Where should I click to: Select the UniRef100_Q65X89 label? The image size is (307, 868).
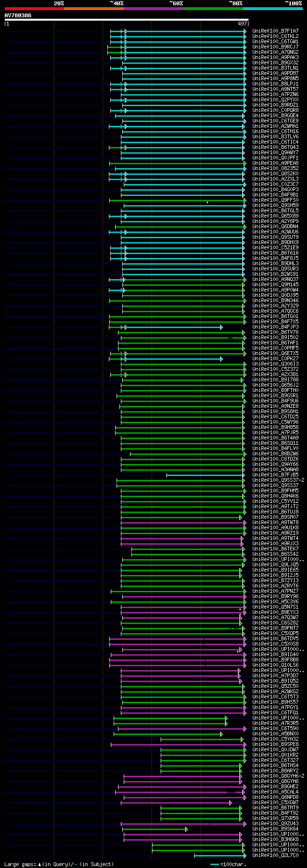(275, 216)
